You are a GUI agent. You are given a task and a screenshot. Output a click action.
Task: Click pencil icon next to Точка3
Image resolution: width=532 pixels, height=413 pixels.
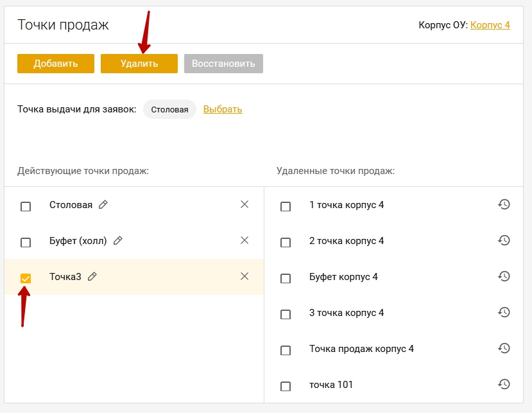92,276
